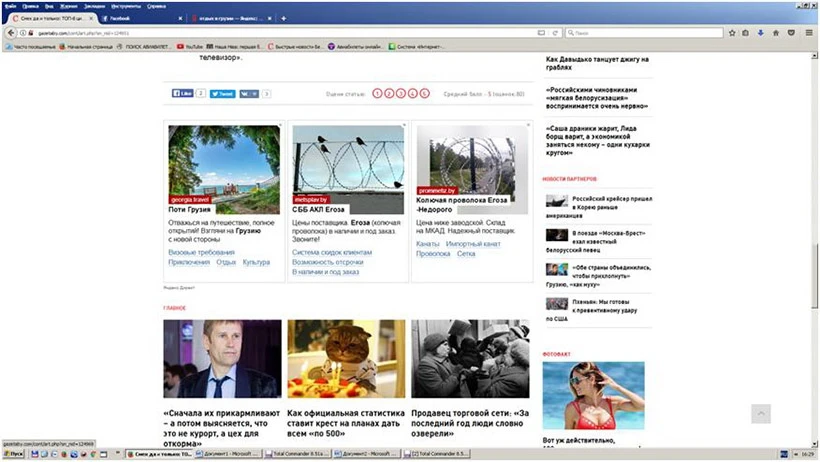820x462 pixels.
Task: Rate the article with score 3
Action: point(401,93)
